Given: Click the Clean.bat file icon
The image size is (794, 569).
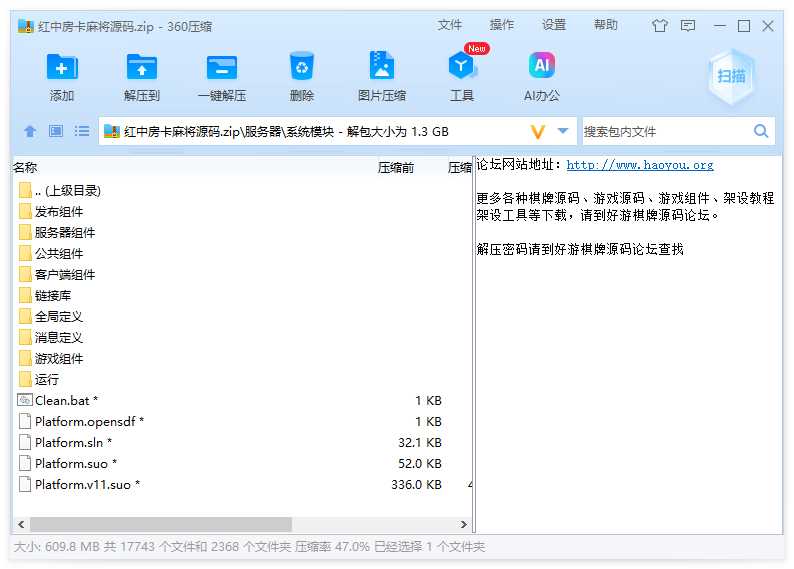Looking at the screenshot, I should tap(25, 400).
